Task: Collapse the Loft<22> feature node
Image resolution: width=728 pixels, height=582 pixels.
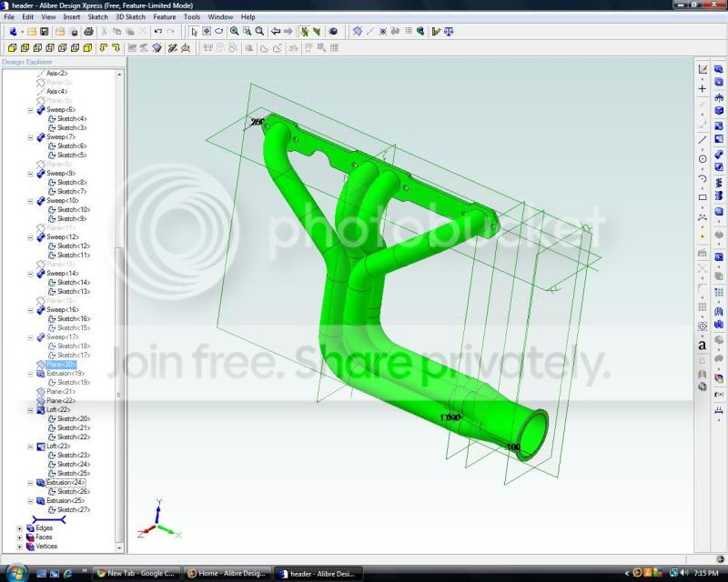Action: 30,410
